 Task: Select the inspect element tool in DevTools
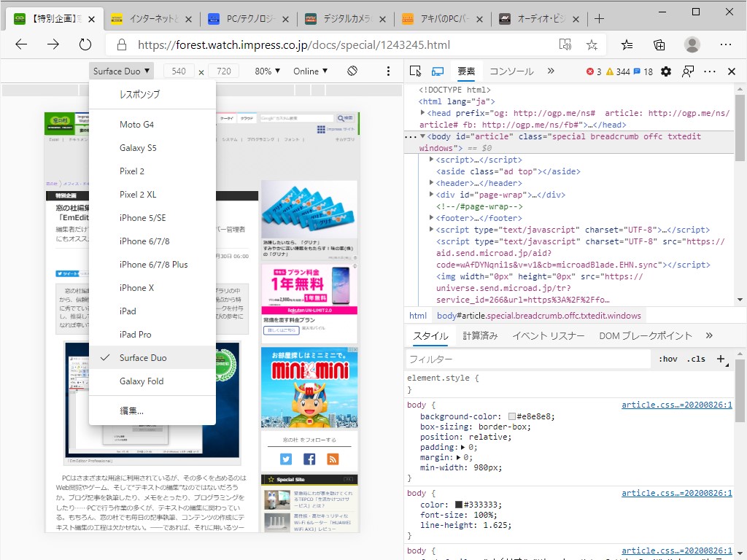pos(415,71)
